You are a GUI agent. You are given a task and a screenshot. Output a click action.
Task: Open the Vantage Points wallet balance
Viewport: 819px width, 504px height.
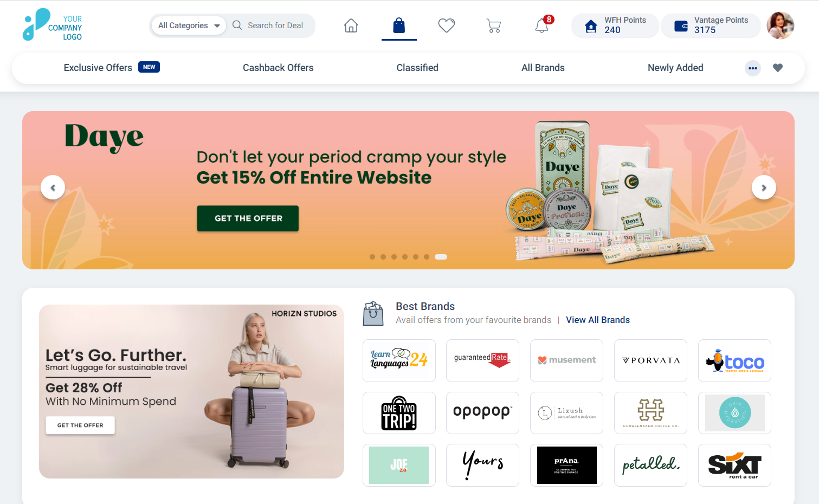pos(711,25)
